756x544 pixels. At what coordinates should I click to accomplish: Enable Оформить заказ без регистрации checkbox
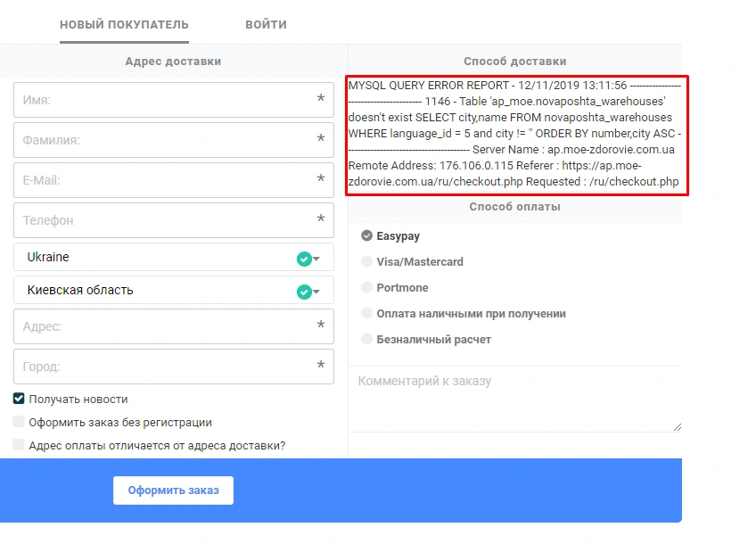coord(19,423)
